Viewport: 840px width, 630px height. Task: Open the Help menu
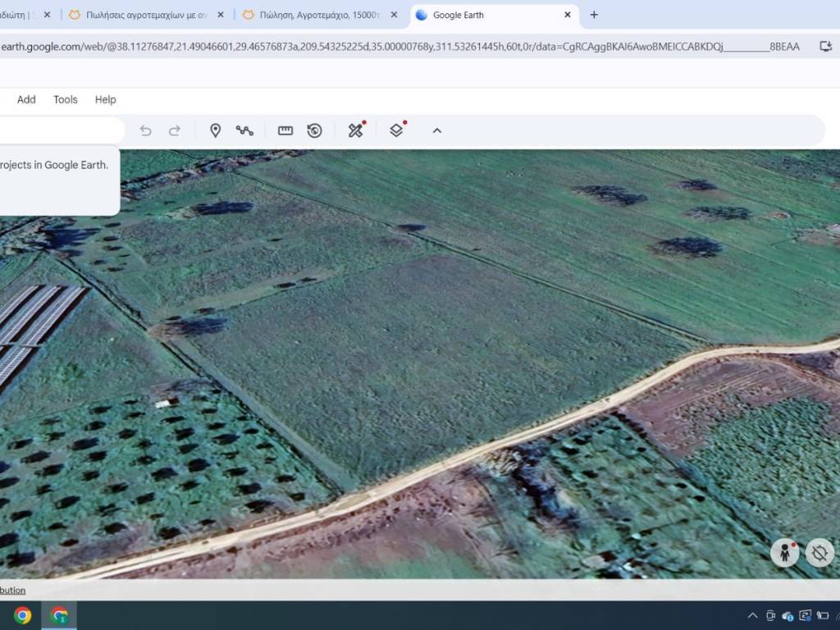[x=105, y=99]
